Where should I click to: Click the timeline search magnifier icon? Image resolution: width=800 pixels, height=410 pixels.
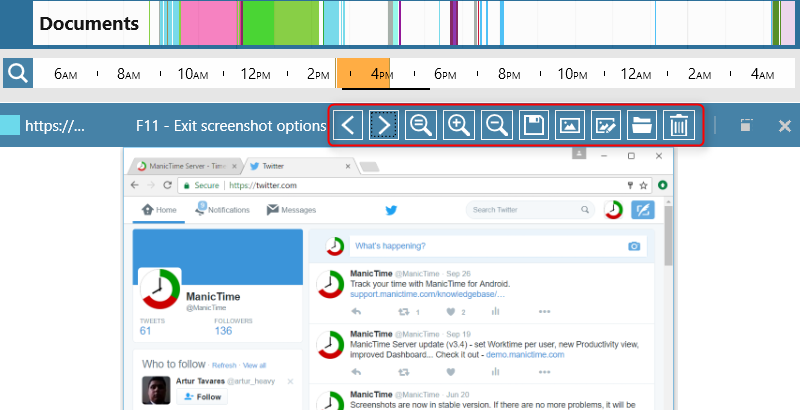17,73
